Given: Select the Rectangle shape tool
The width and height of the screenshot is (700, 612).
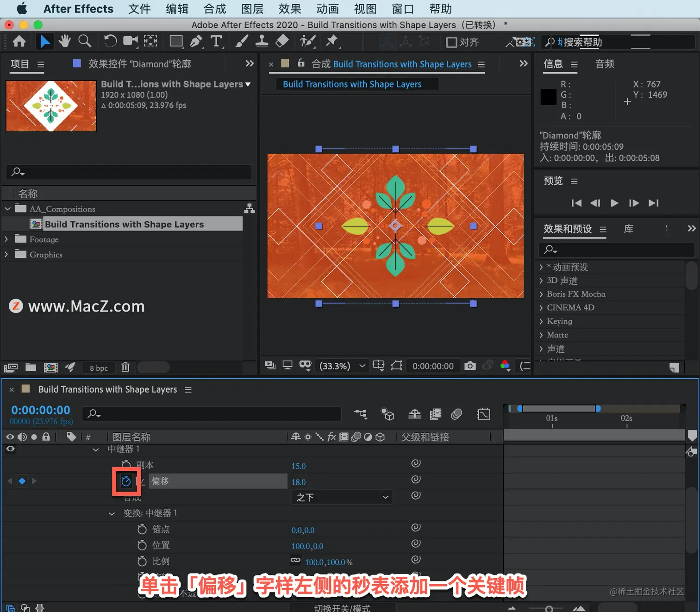Looking at the screenshot, I should coord(176,42).
